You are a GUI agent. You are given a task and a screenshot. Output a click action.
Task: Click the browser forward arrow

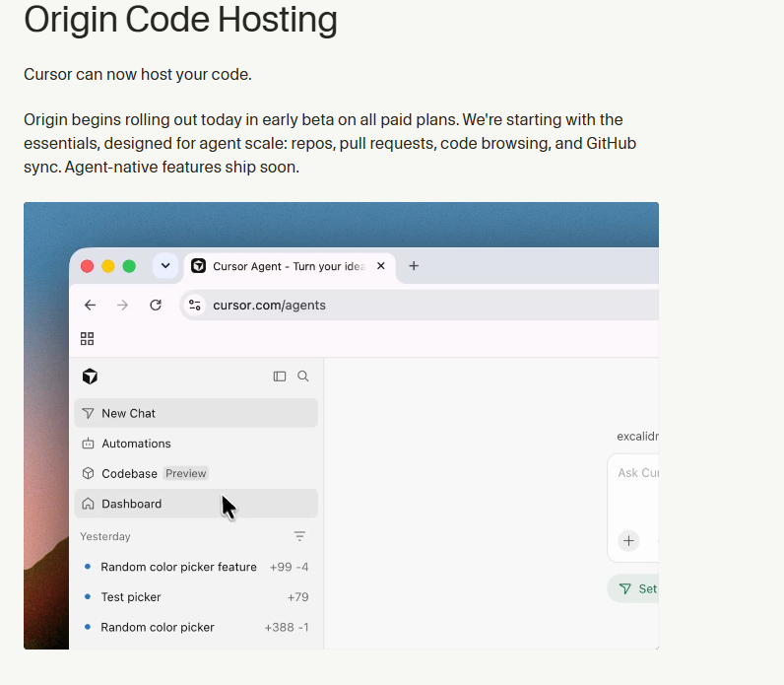coord(122,306)
